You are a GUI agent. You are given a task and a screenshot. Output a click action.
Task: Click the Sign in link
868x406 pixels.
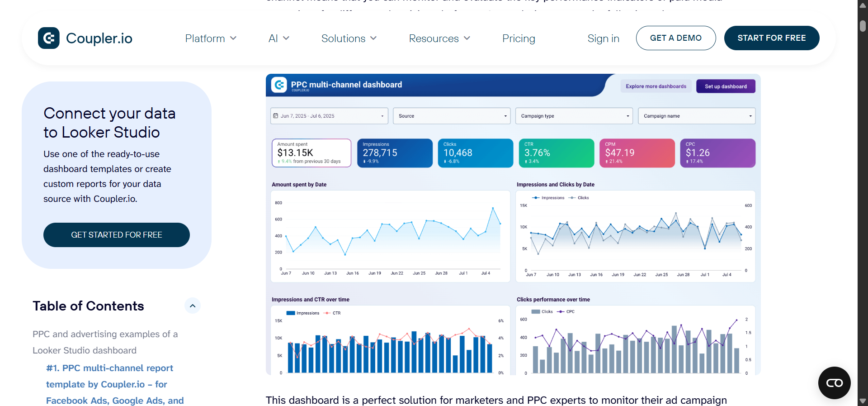[x=603, y=38]
